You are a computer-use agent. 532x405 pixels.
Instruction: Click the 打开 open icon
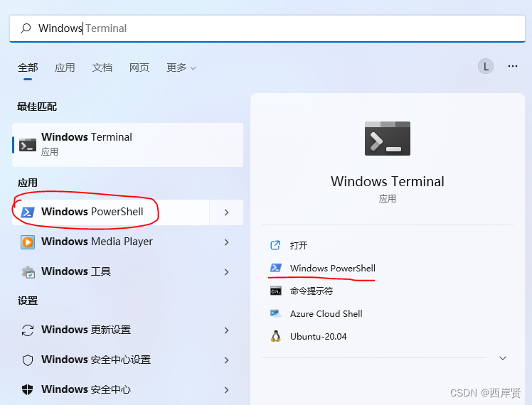275,245
